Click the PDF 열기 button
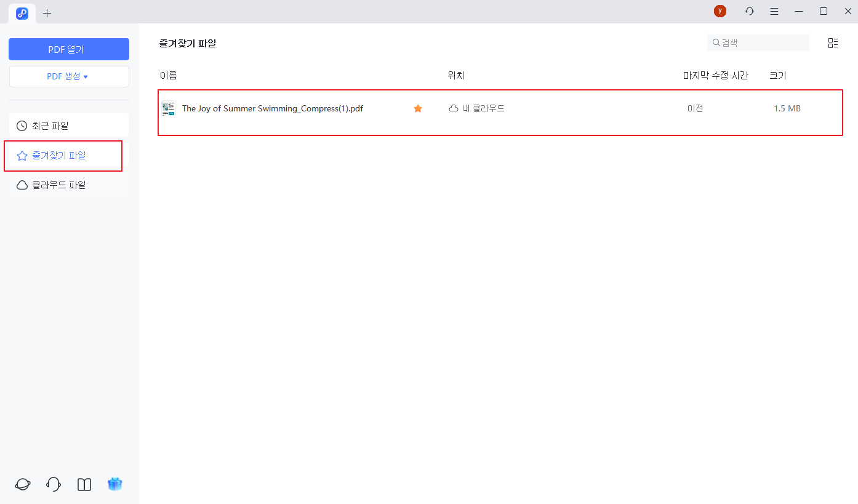 click(69, 49)
